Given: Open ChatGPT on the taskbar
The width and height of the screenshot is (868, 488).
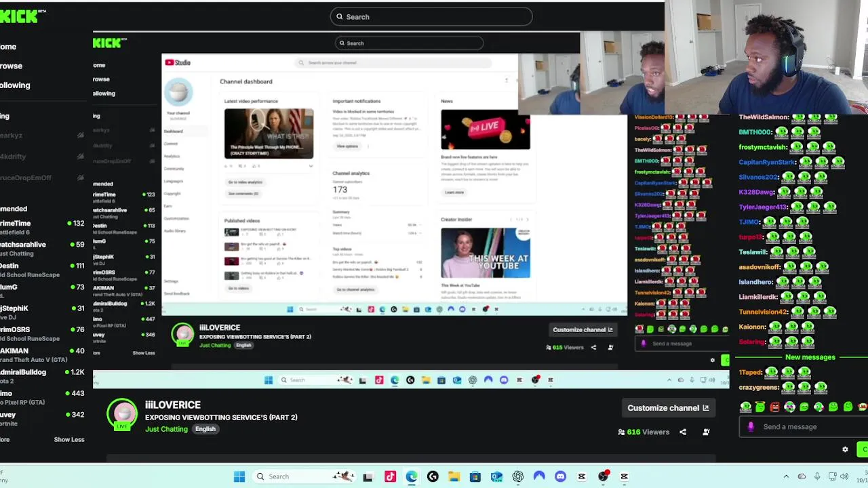Looking at the screenshot, I should pos(518,476).
